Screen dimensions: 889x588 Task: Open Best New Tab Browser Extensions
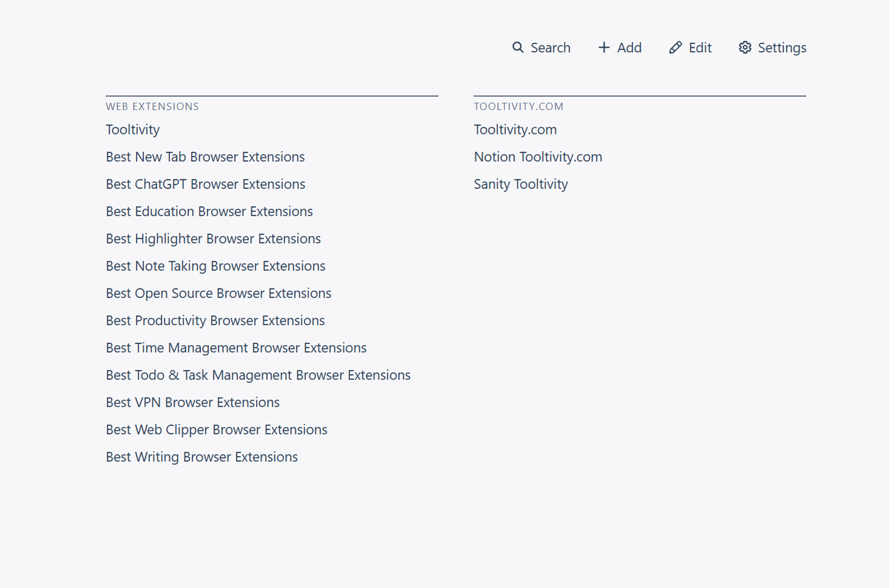click(x=206, y=157)
